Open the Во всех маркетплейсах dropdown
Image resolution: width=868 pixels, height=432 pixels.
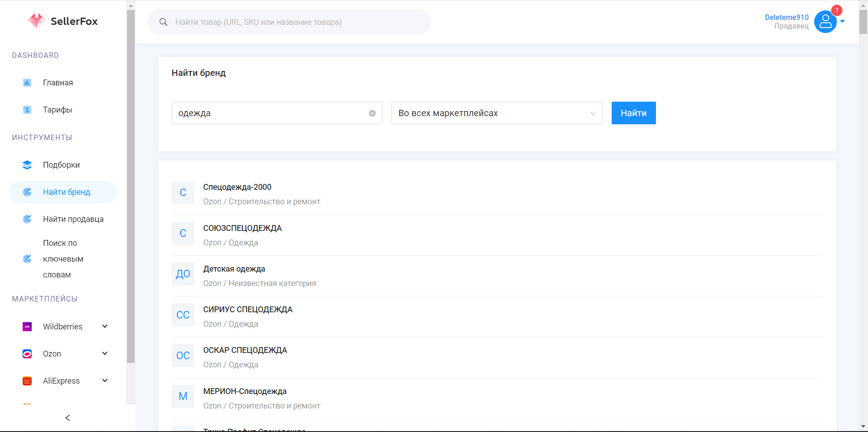(497, 113)
